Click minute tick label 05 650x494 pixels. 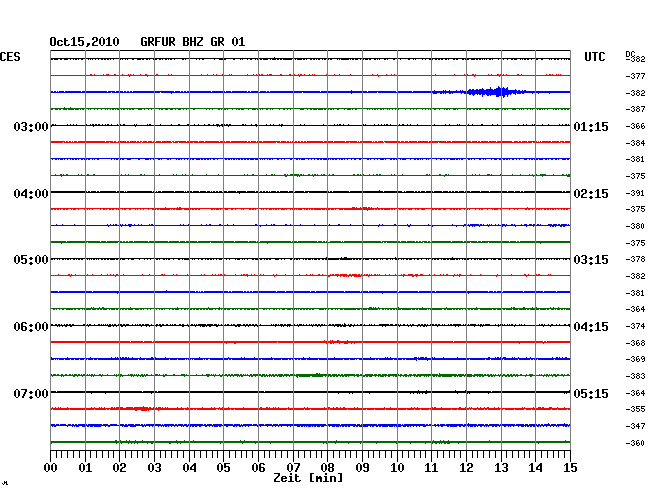point(223,468)
